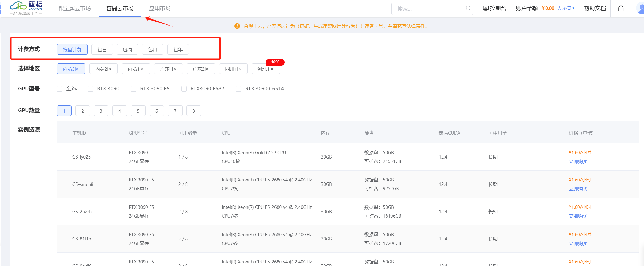Viewport: 644px width, 266px height.
Task: Click the 主机ID column header
Action: click(x=79, y=133)
